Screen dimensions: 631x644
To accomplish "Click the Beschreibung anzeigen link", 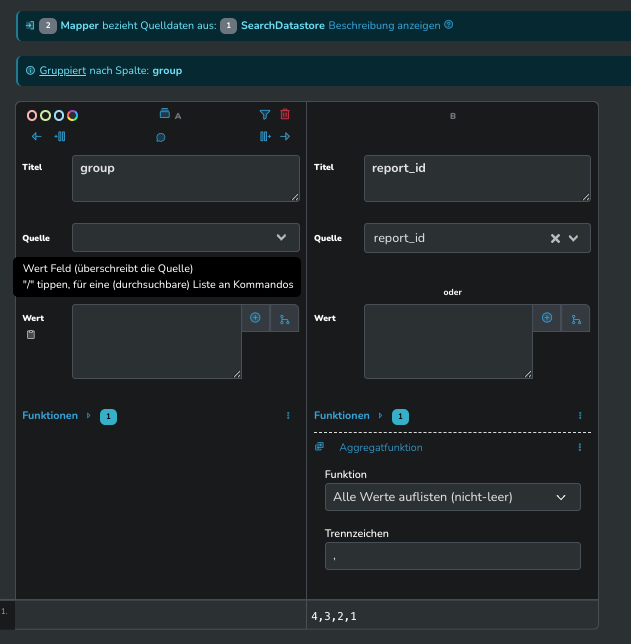I will (x=385, y=25).
